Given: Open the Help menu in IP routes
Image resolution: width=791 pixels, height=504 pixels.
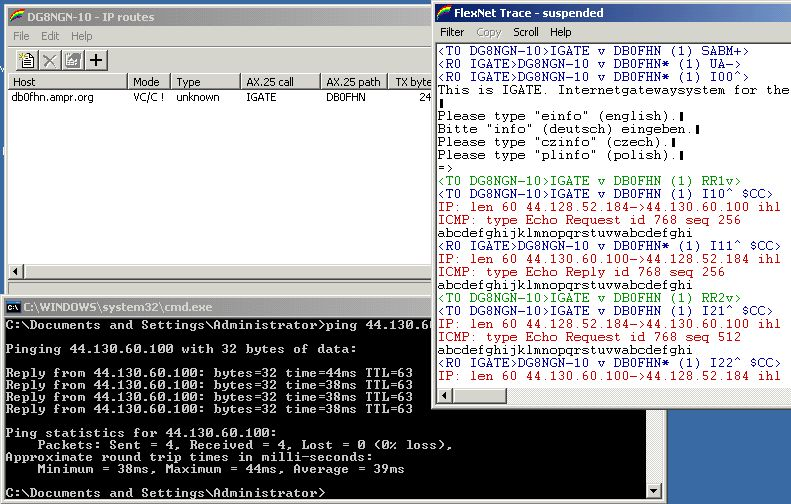Looking at the screenshot, I should point(81,36).
